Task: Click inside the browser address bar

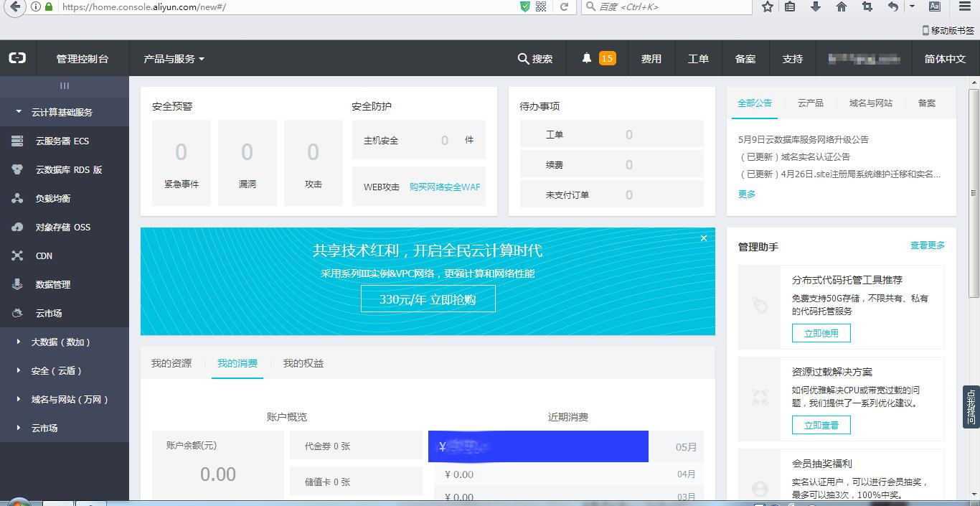Action: tap(215, 8)
